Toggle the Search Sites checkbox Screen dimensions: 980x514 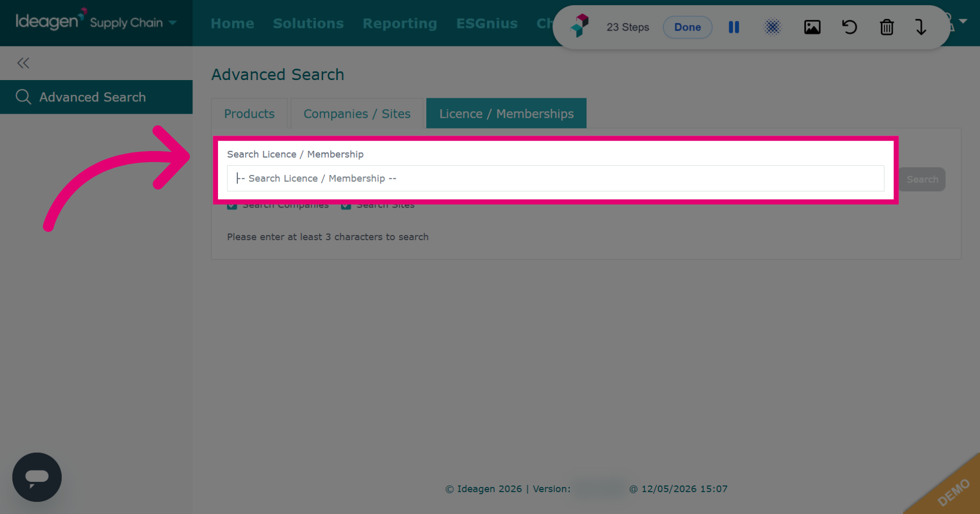click(346, 205)
